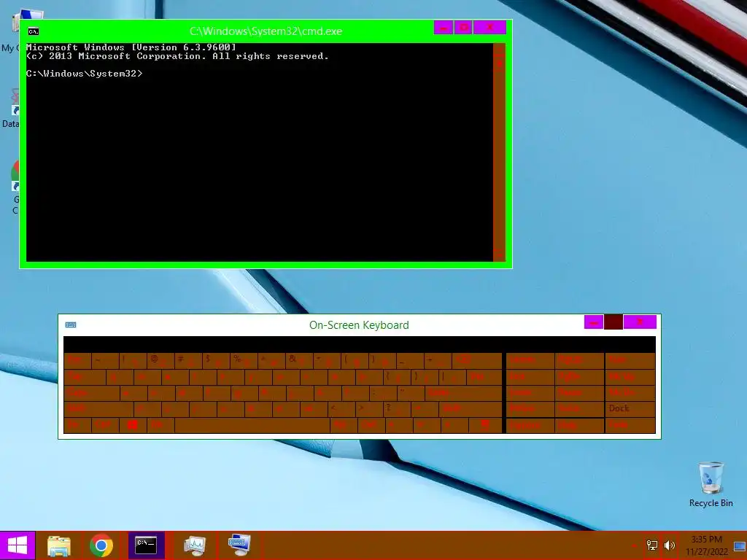
Task: Tap the tilde key on On-Screen Keyboard
Action: click(x=105, y=360)
